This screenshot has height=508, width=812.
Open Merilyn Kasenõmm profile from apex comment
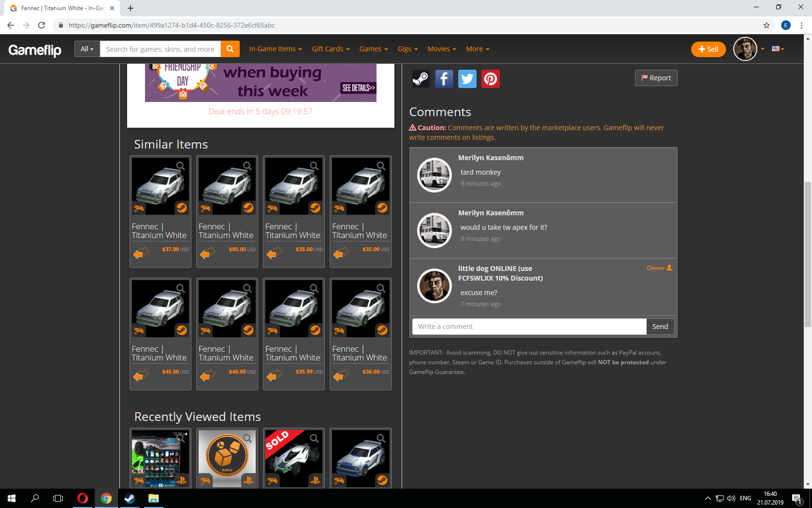tap(491, 213)
